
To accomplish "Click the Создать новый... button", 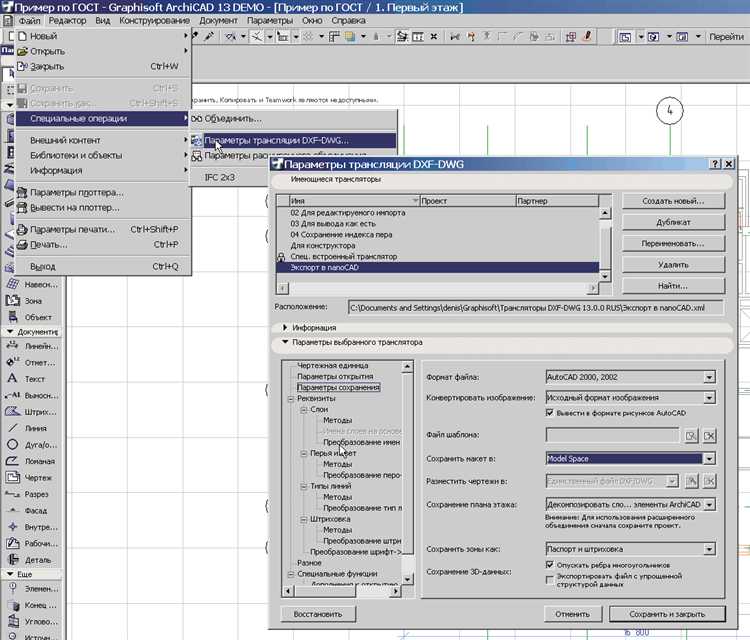I will [673, 201].
